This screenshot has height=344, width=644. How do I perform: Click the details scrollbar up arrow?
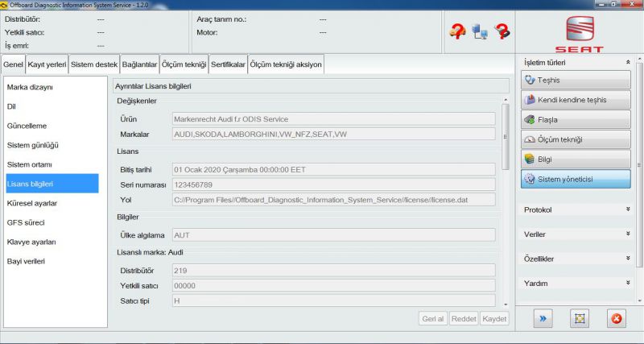pyautogui.click(x=506, y=100)
